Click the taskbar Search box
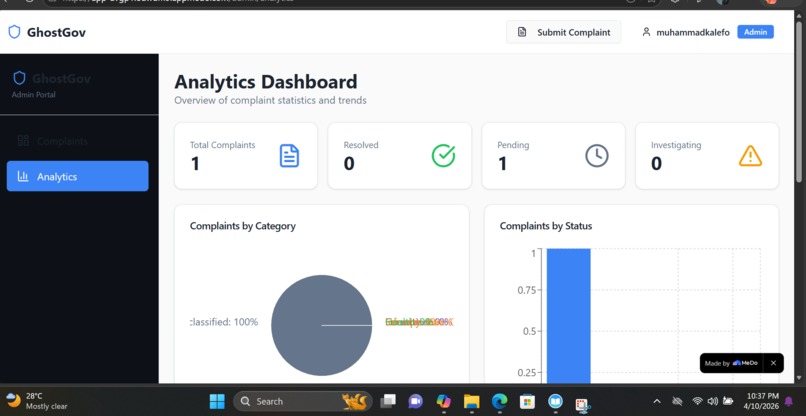Image resolution: width=806 pixels, height=416 pixels. click(303, 401)
